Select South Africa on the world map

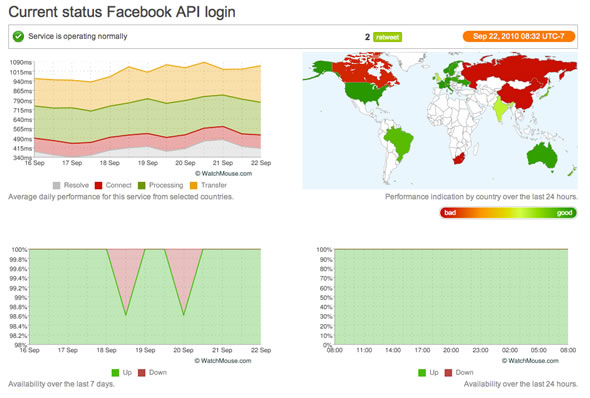tap(459, 158)
